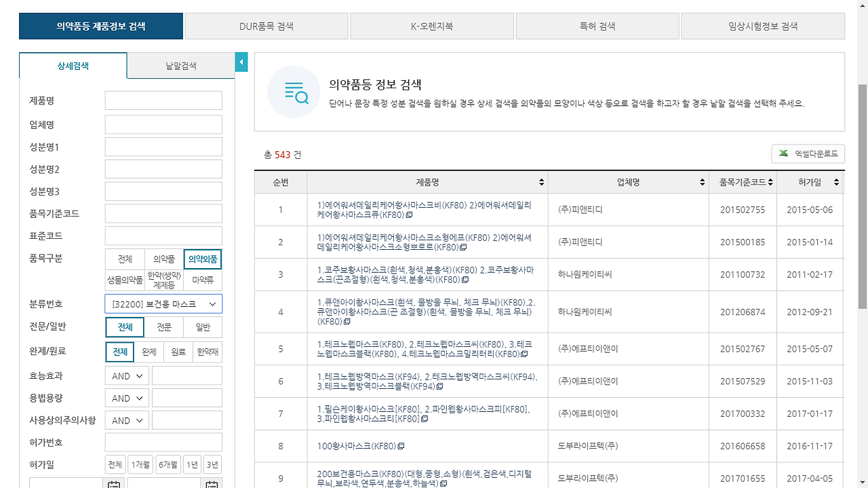868x488 pixels.
Task: Focus the 성분명2 input field
Action: point(163,169)
